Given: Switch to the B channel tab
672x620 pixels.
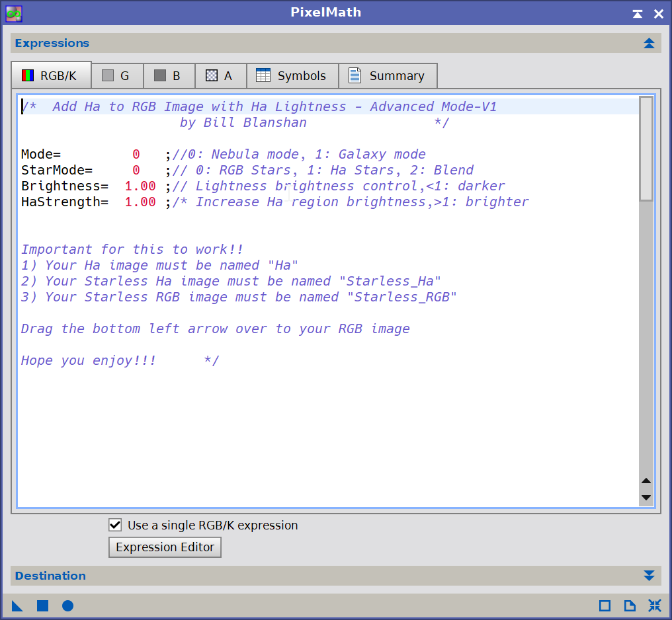Looking at the screenshot, I should [169, 76].
